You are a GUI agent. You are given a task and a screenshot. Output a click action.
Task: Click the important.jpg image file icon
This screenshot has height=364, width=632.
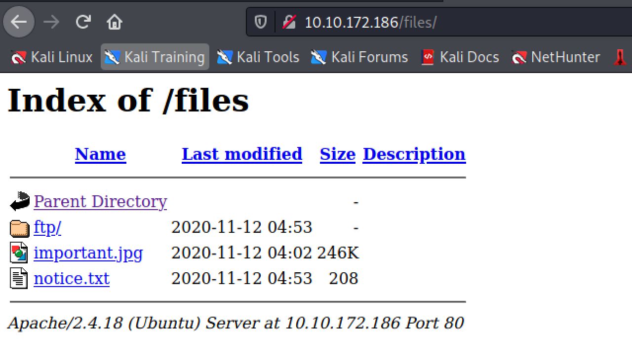(x=19, y=253)
